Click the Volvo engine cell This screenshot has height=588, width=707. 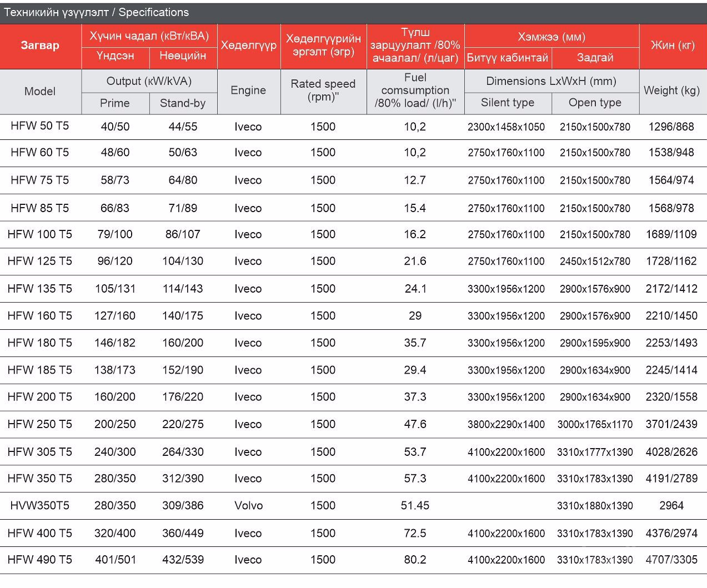[248, 506]
